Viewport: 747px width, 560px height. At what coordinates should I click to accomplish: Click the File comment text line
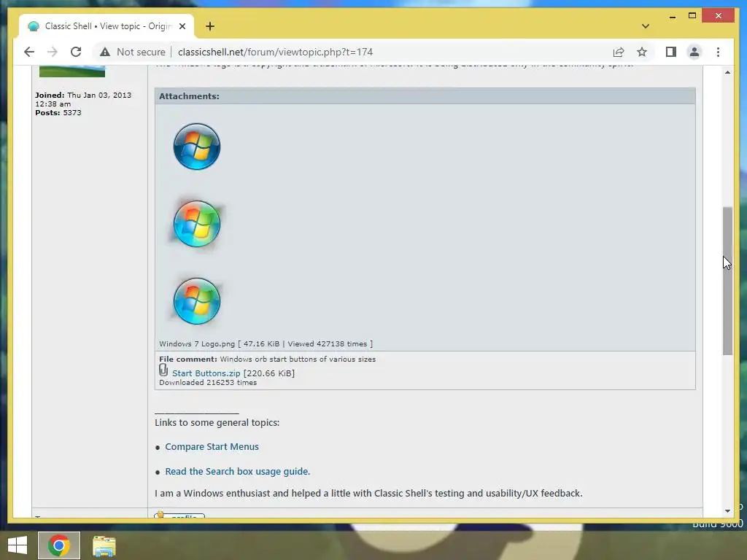pos(267,359)
